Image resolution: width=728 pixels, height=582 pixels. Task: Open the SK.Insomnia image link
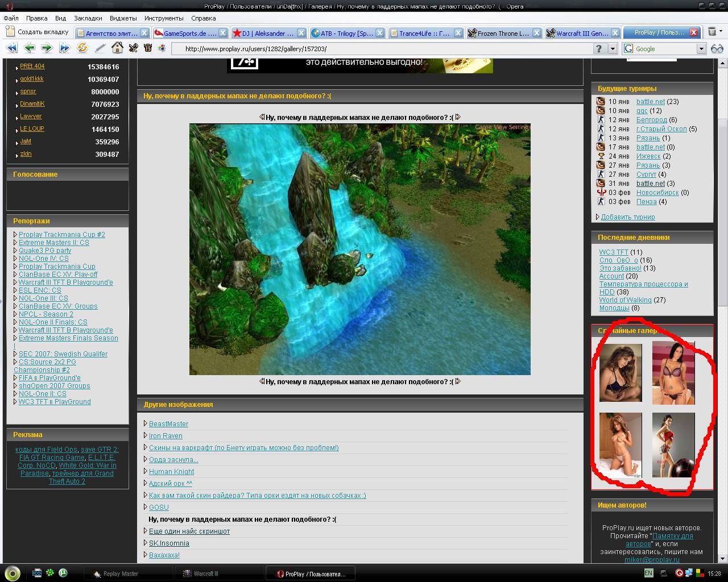coord(169,543)
